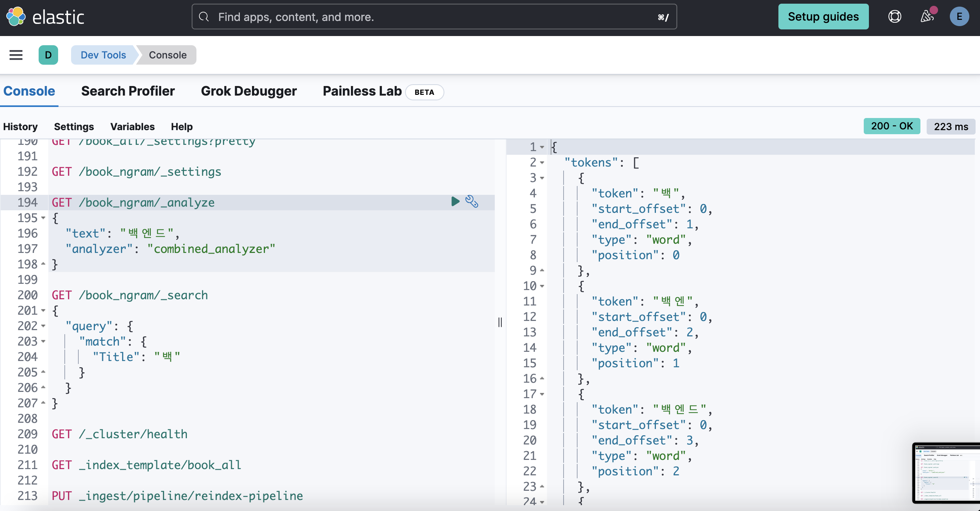This screenshot has width=980, height=511.
Task: Click the PUT _ingest/pipeline/reindex-pipeline line
Action: 177,496
